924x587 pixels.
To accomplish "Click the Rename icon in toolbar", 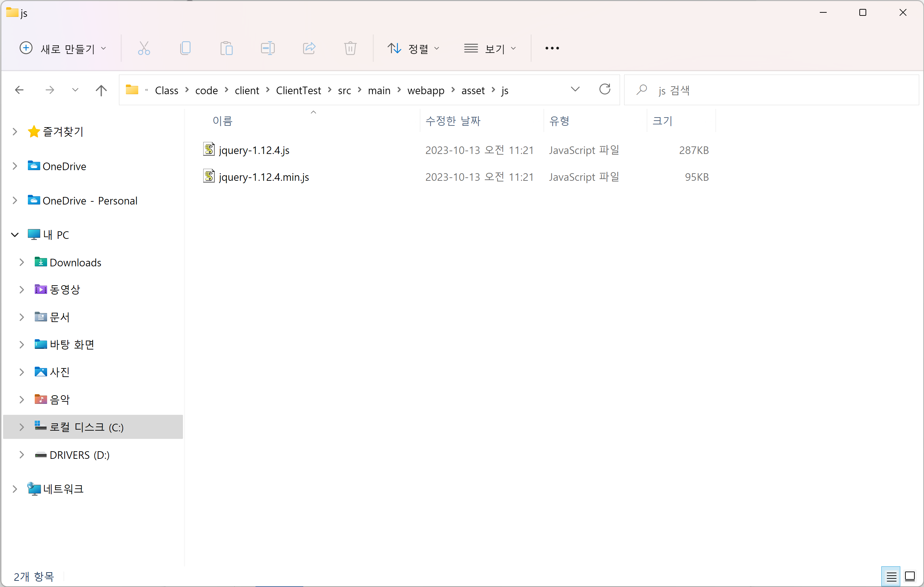I will [268, 48].
